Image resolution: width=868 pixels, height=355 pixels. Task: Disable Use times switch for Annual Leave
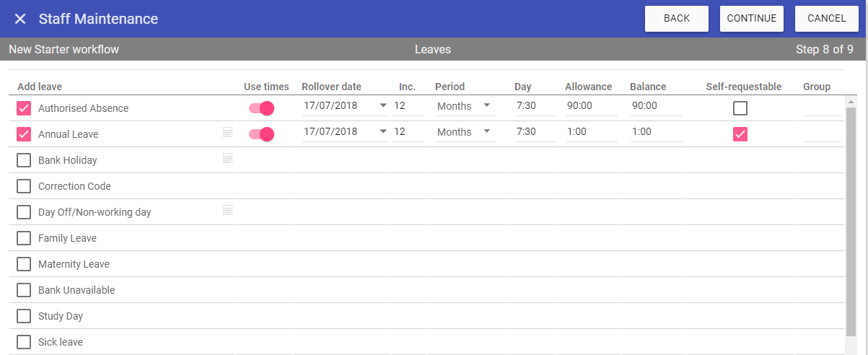click(x=261, y=134)
